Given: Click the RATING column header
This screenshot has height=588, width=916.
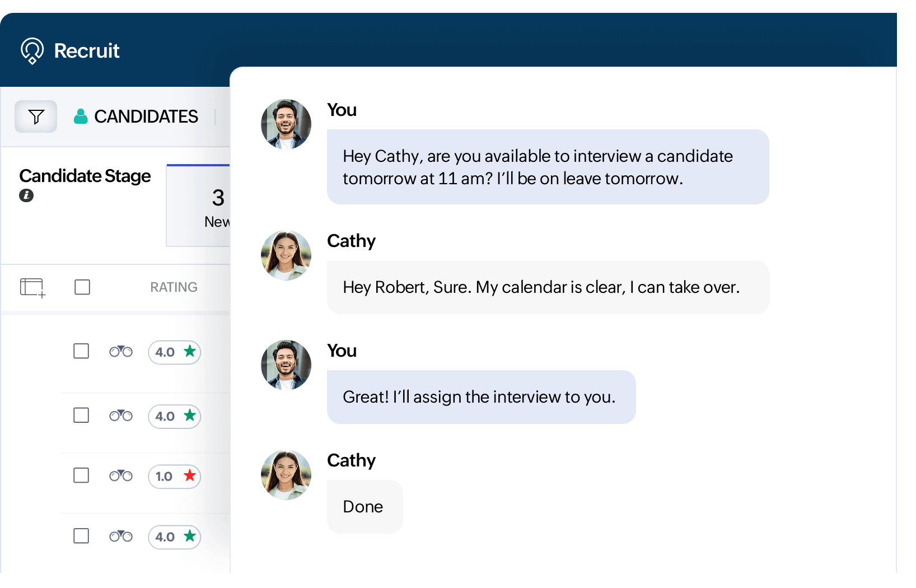Looking at the screenshot, I should coord(174,287).
